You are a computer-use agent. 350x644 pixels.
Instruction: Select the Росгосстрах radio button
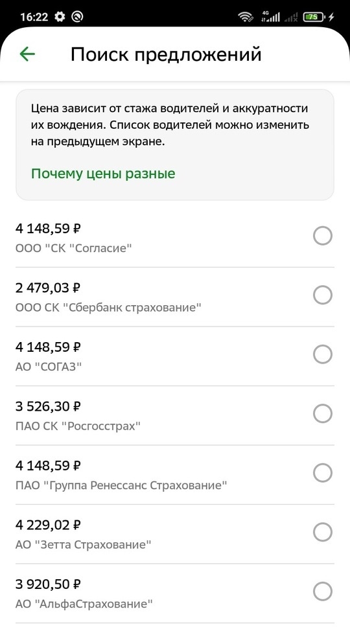pos(323,413)
